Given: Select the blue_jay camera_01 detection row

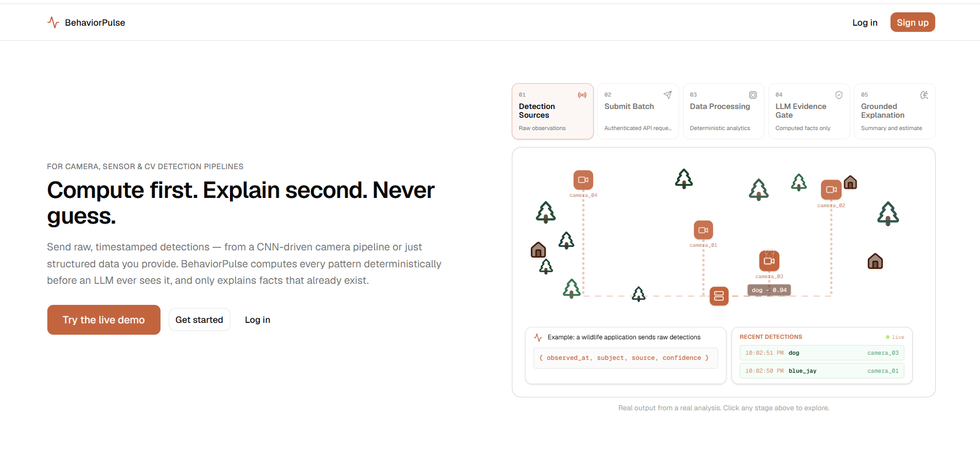Looking at the screenshot, I should coord(822,371).
